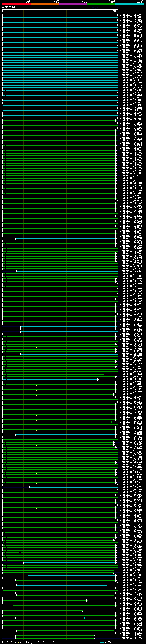Select the UniRef100_Q0D868 row label
The image size is (146, 644).
click(x=131, y=67)
